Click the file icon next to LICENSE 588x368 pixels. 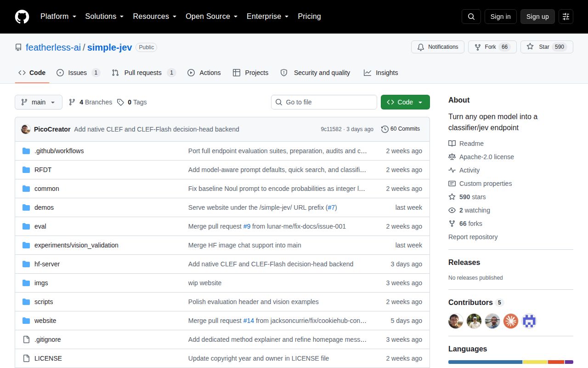(26, 358)
